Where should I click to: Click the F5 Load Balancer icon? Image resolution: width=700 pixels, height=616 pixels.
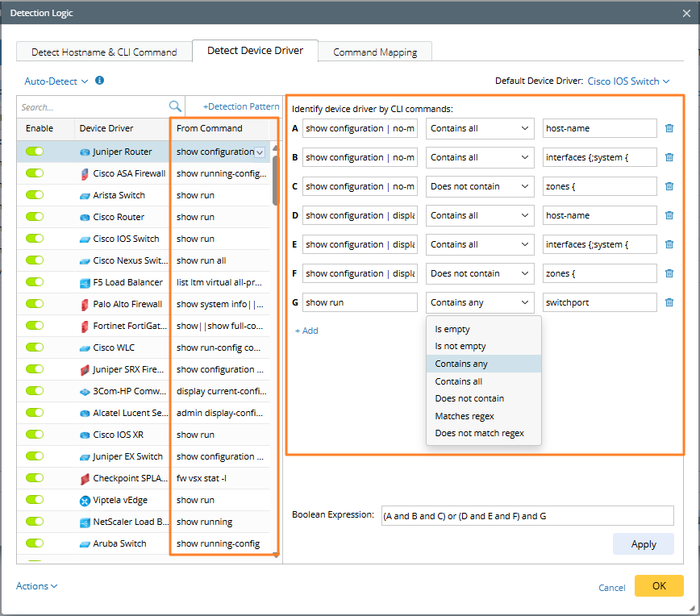click(x=85, y=282)
